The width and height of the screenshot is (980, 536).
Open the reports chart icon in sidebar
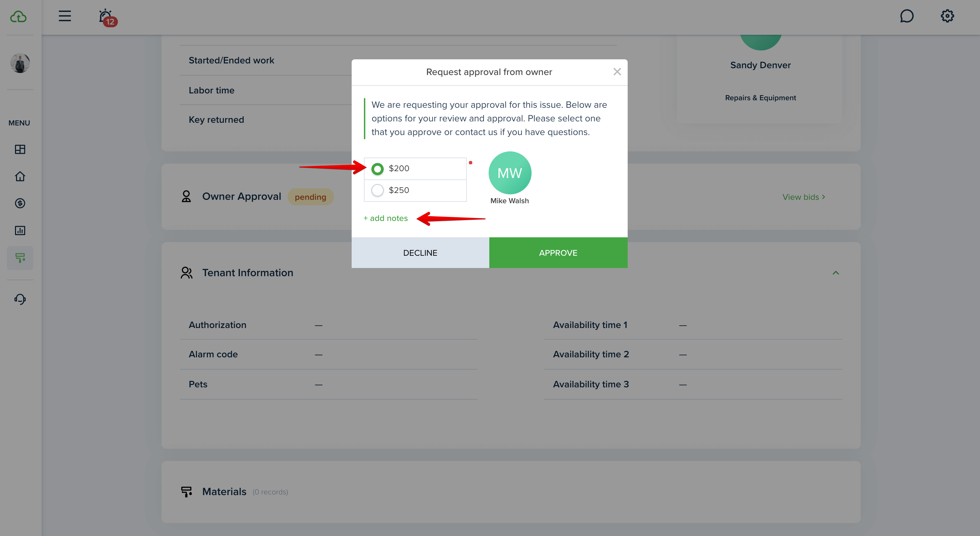(x=20, y=230)
